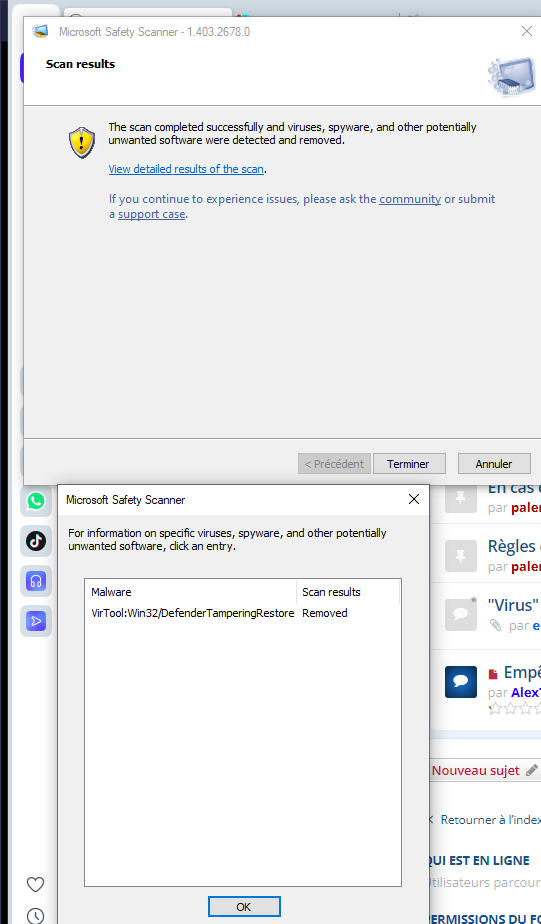Click blue speech bubble icon beside 'Empê' topic
The image size is (541, 924).
[461, 682]
